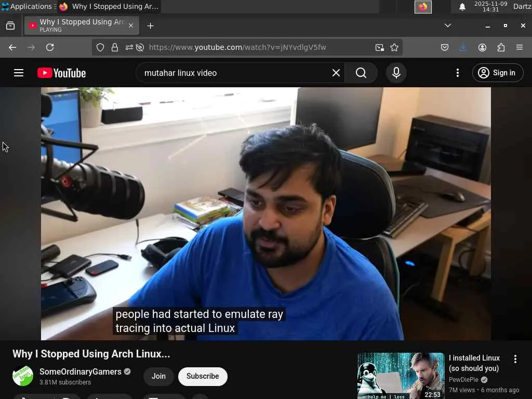The height and width of the screenshot is (399, 532).
Task: Go to YouTube home via logo
Action: [x=62, y=73]
